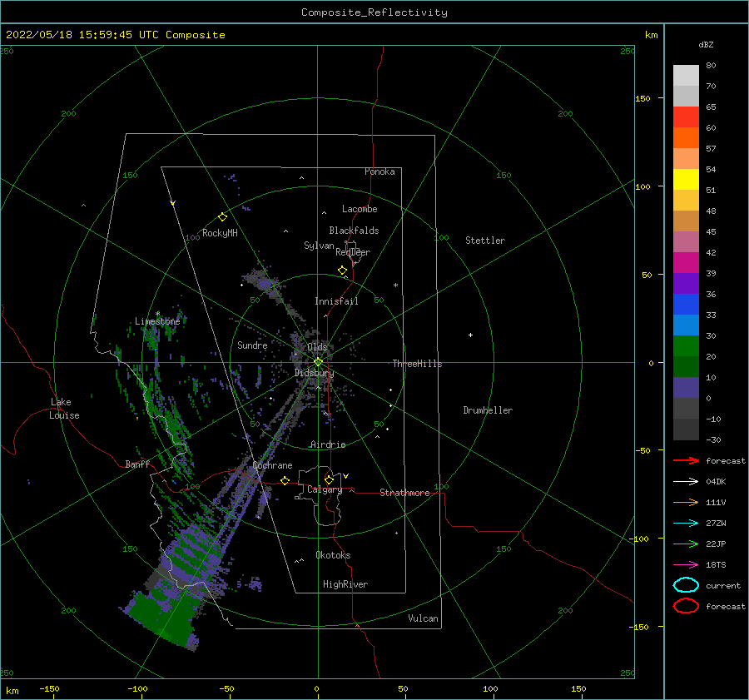Click the Banff town label

137,464
